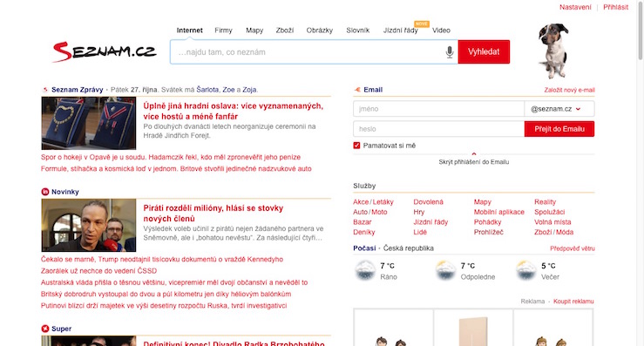Open the Piráti news thumbnail
This screenshot has width=644, height=346.
pyautogui.click(x=89, y=225)
